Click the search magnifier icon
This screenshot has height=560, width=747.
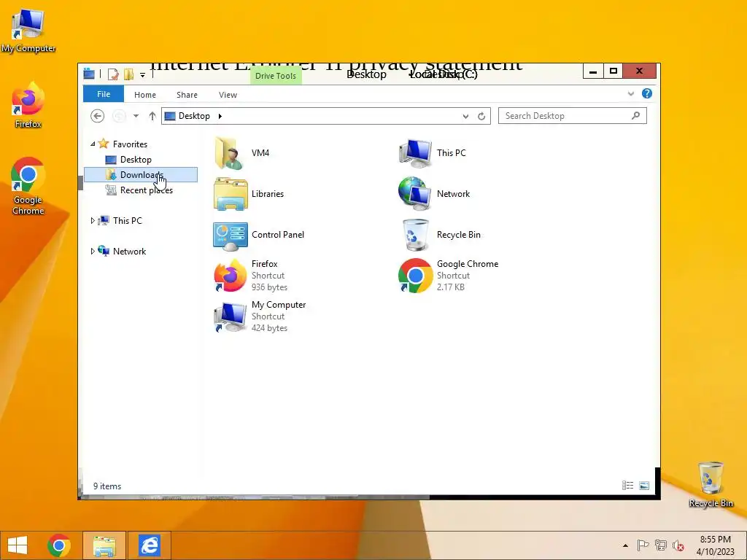point(635,115)
